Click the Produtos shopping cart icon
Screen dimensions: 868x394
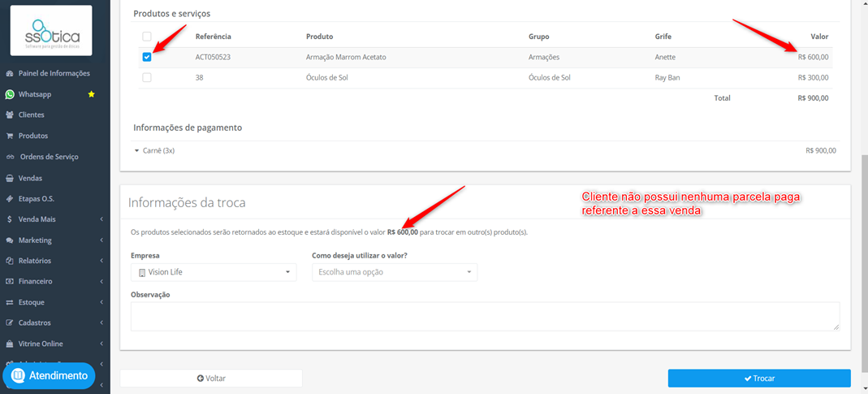tap(10, 136)
